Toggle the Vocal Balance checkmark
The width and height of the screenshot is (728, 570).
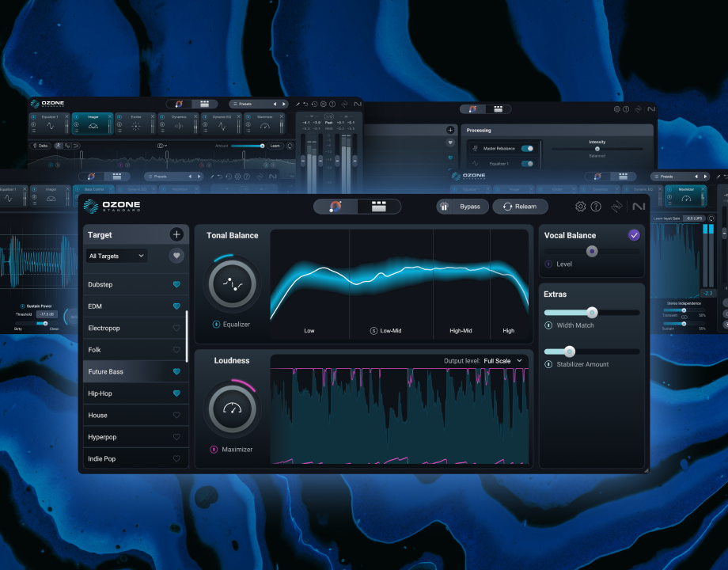coord(634,235)
